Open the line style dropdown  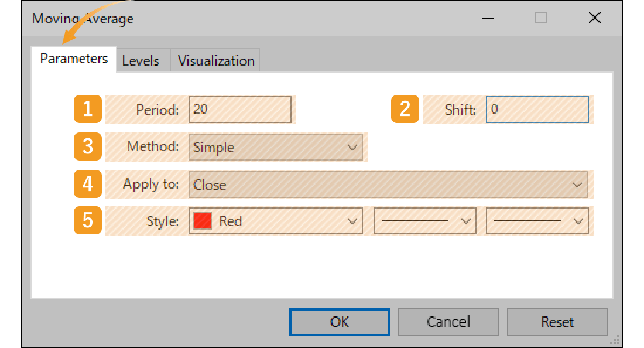coord(424,221)
